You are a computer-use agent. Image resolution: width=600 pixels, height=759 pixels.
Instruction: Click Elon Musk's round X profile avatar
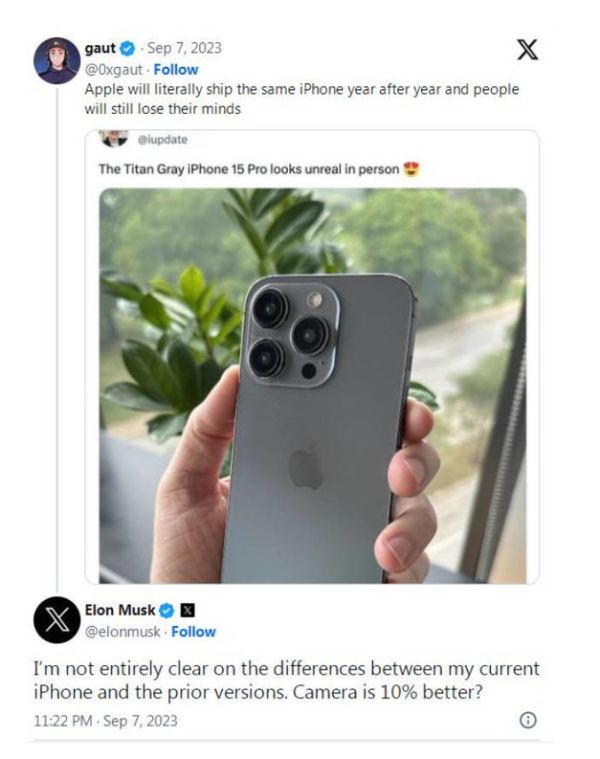pos(57,620)
